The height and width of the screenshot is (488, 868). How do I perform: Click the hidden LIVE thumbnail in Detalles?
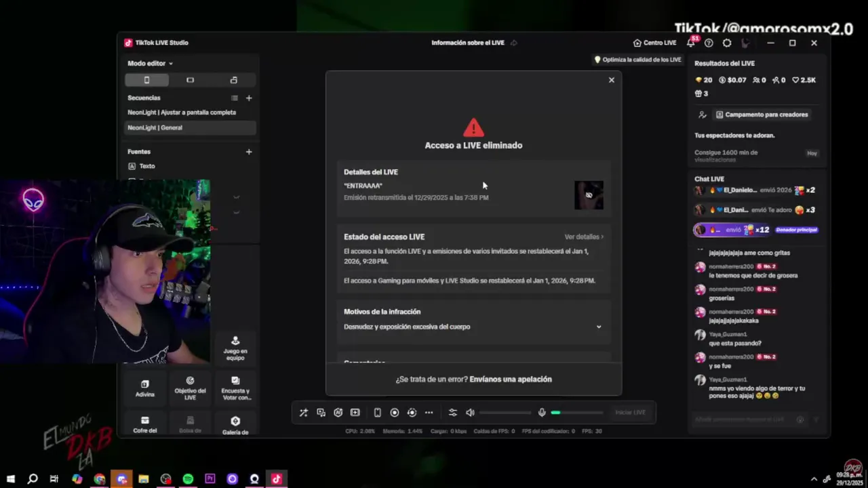tap(589, 195)
